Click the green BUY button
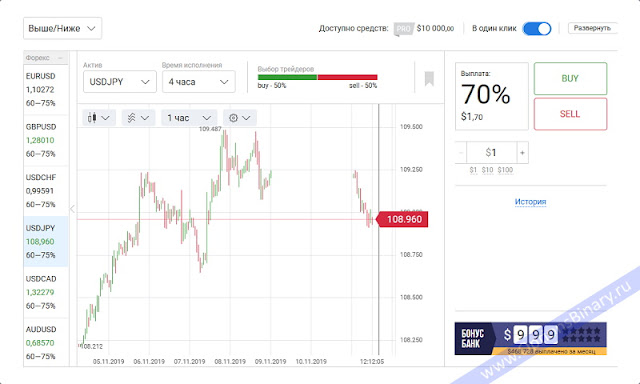640x384 pixels. click(x=570, y=78)
